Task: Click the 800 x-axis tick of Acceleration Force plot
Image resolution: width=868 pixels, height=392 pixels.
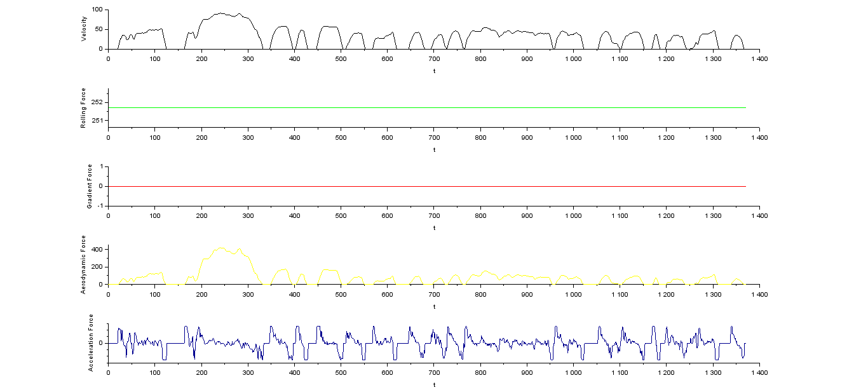Action: point(480,372)
